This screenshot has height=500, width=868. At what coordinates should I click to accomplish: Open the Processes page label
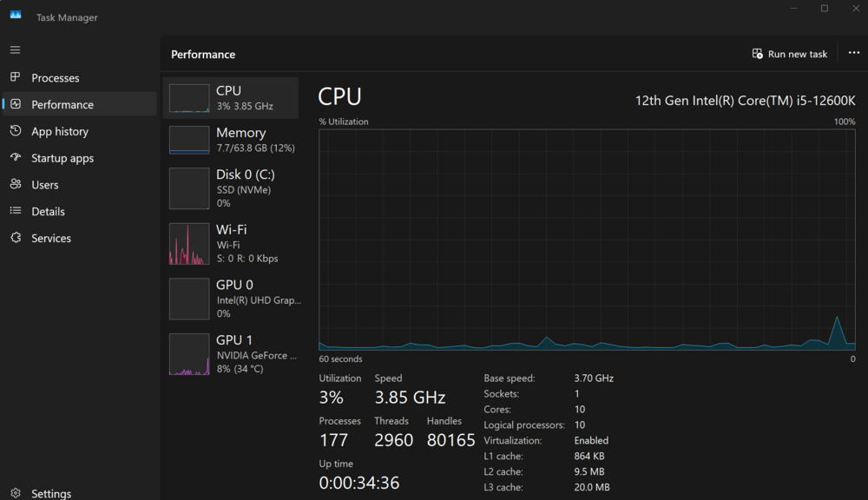pos(56,78)
